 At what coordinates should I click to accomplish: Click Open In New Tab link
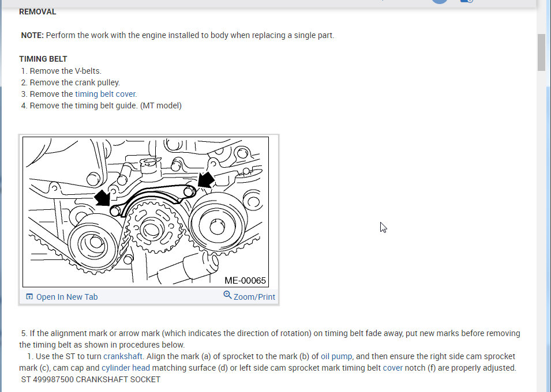67,297
